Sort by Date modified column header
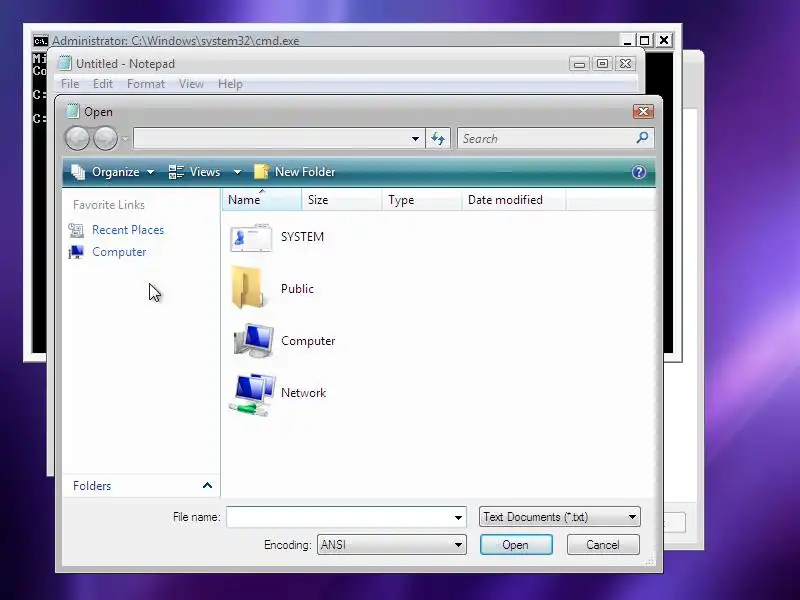The image size is (800, 600). pos(514,199)
